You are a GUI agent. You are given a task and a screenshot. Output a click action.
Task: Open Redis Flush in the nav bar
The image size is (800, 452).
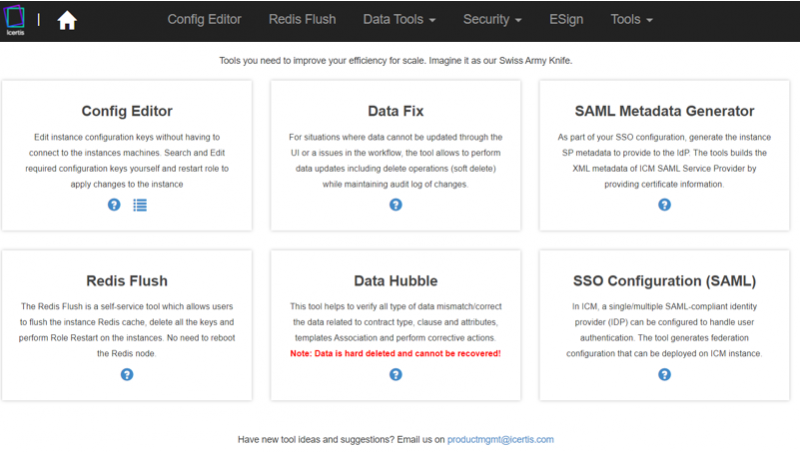click(x=302, y=19)
